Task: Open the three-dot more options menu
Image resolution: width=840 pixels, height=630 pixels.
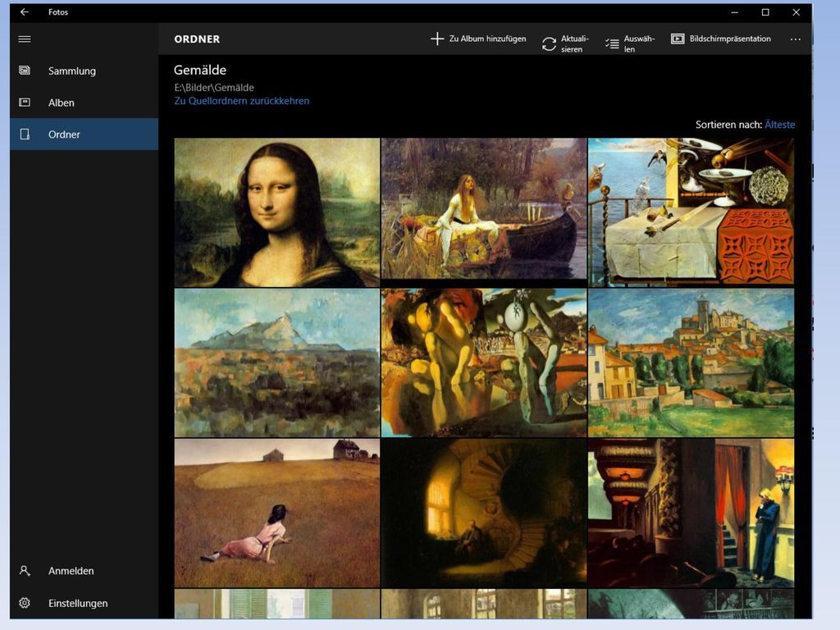Action: [x=796, y=39]
